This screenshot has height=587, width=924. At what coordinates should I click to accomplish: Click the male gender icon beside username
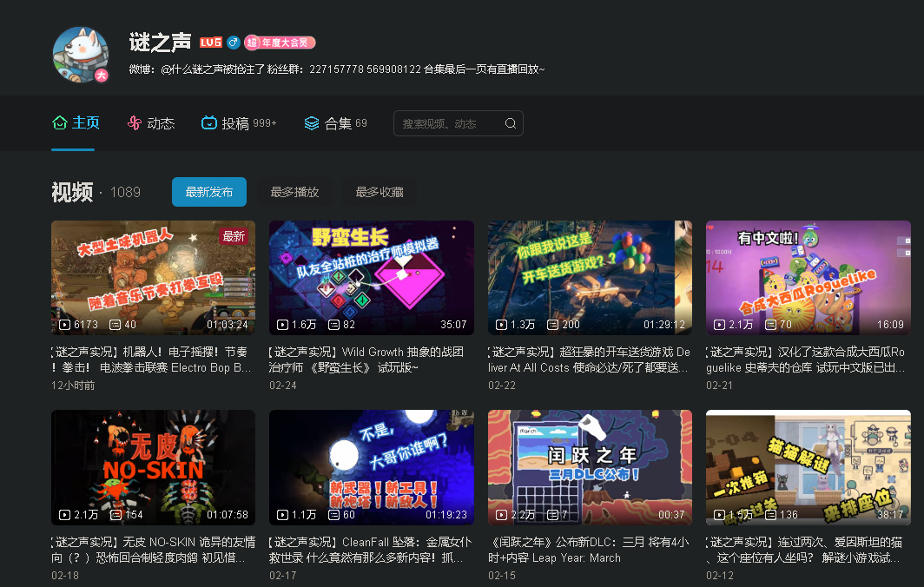[234, 43]
